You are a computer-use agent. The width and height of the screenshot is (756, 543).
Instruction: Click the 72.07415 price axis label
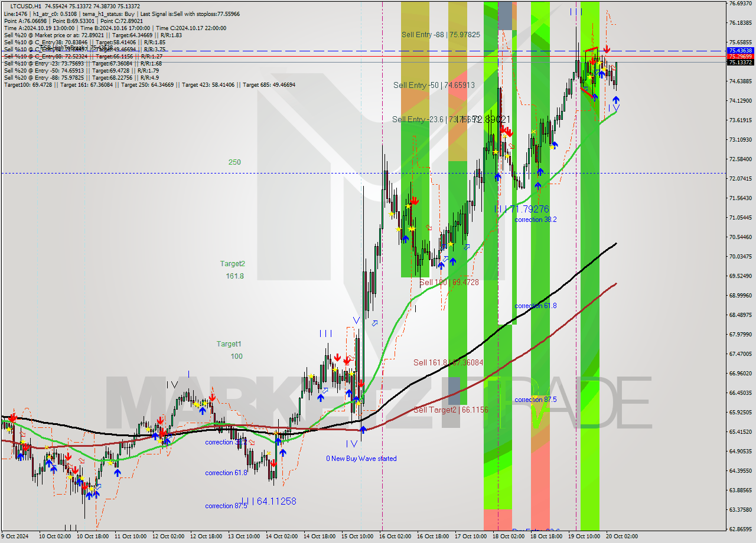pyautogui.click(x=740, y=178)
